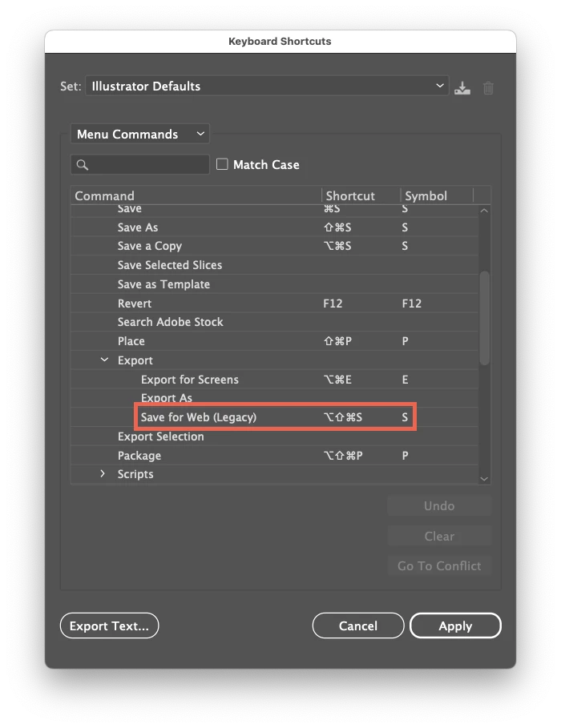Click the Undo button
This screenshot has height=728, width=561.
pos(439,505)
